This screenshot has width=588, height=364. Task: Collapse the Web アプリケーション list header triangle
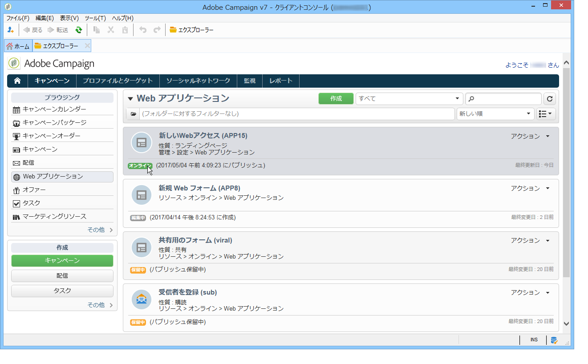pos(130,99)
